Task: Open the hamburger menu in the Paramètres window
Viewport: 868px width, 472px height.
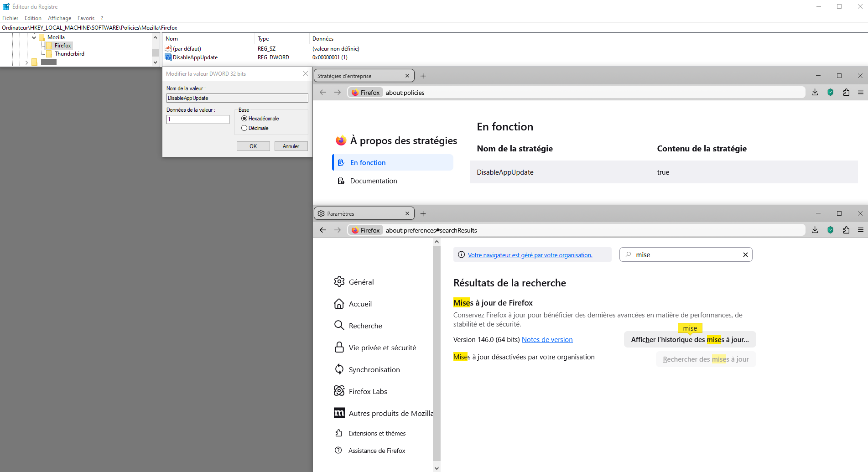Action: [861, 230]
